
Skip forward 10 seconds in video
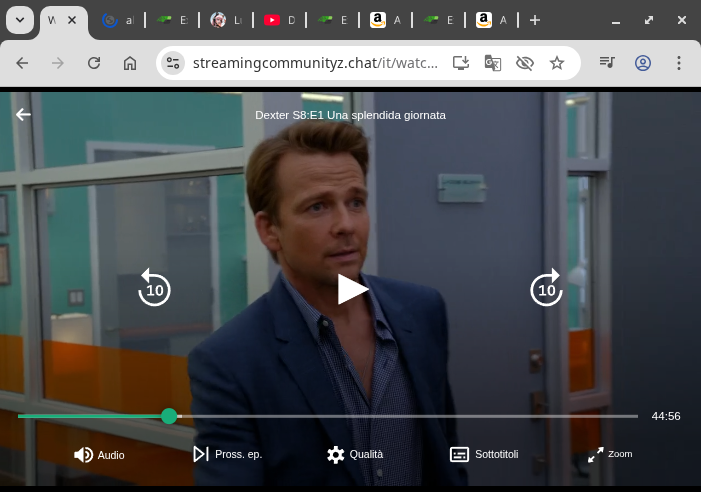(x=546, y=287)
